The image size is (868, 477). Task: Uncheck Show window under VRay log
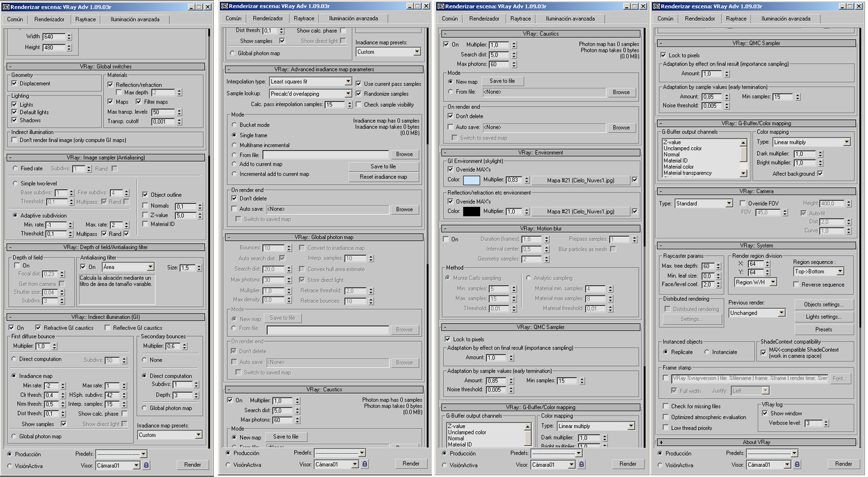tap(764, 413)
